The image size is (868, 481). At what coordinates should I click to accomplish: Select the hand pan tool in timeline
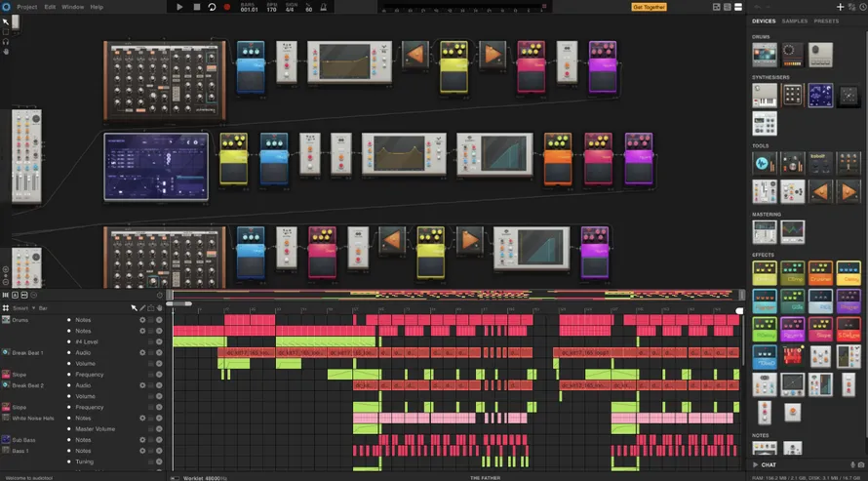(159, 308)
